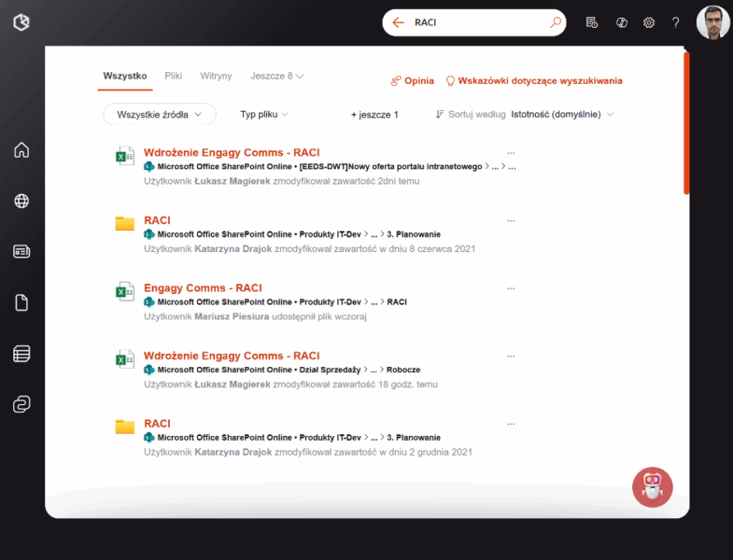Open more options for result modified 2dni temu
Viewport: 733px width, 560px height.
click(511, 153)
